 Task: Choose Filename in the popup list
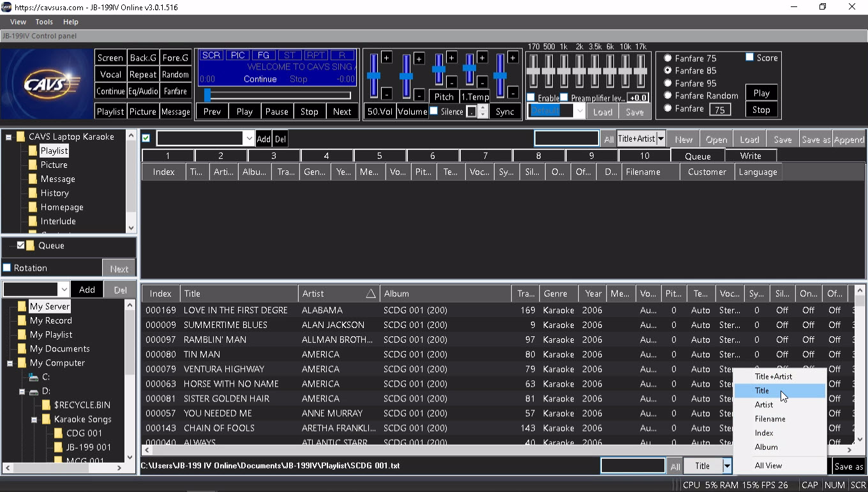(x=780, y=419)
